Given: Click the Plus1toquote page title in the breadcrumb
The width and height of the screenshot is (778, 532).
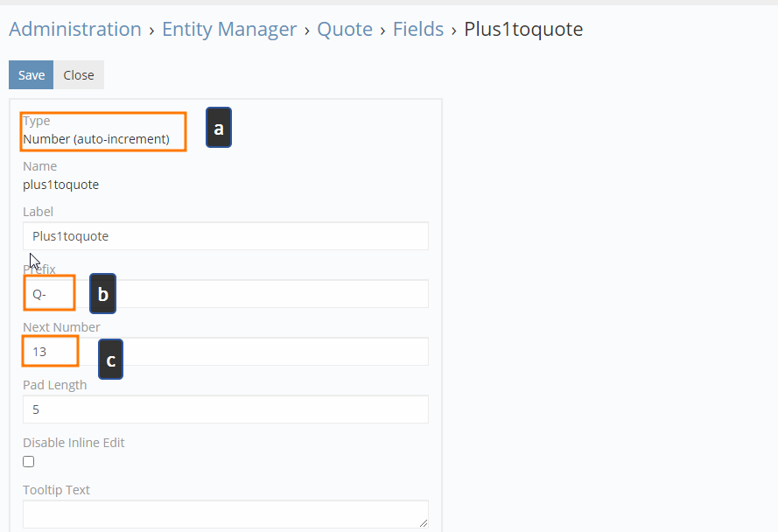Looking at the screenshot, I should [x=523, y=29].
